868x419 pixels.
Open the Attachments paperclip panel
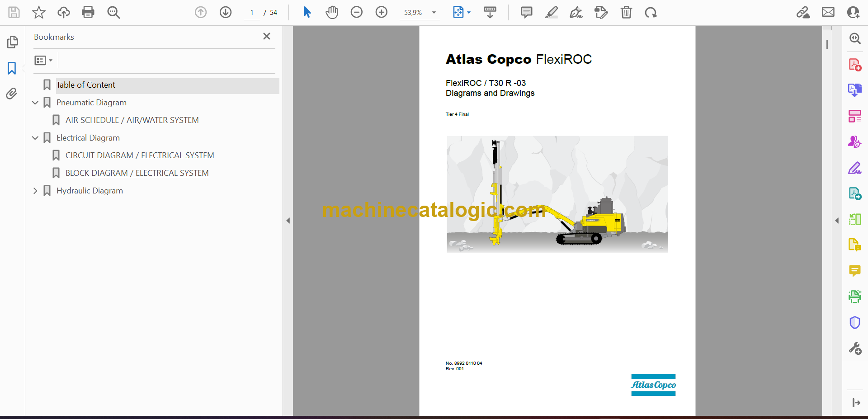coord(12,94)
